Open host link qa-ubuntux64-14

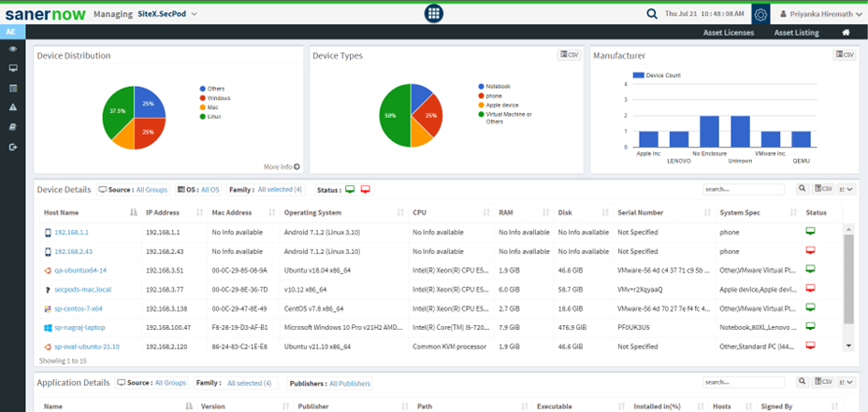click(x=80, y=270)
